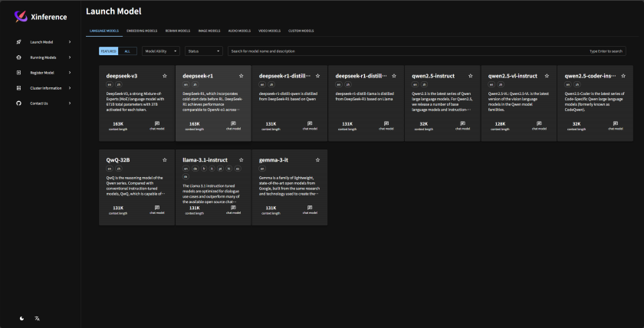Switch to the Custom Models tab
Screen dimensions: 644x328
coord(301,31)
